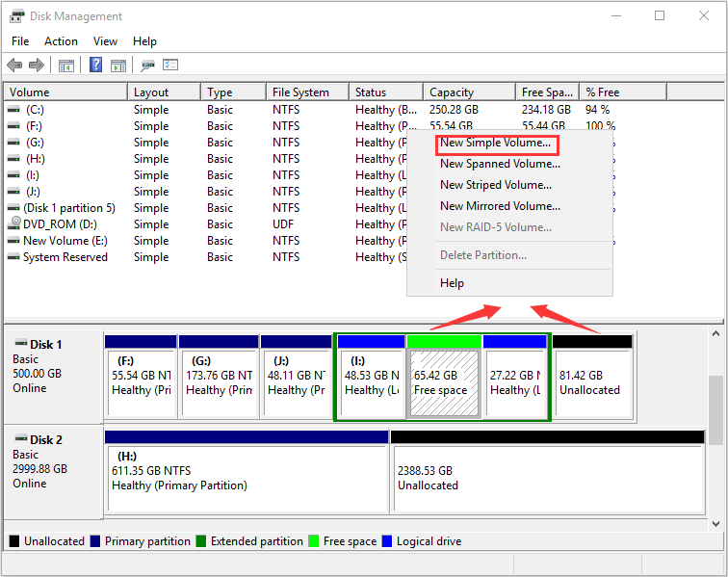
Task: Select the (G:) 173.76 GB partition block
Action: [219, 377]
